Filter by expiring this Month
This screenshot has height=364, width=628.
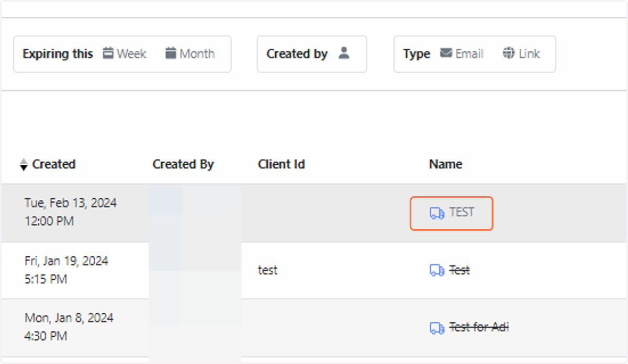tap(190, 53)
